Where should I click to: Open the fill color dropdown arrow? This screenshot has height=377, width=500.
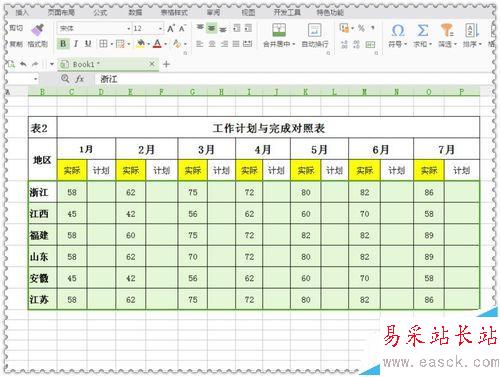148,44
